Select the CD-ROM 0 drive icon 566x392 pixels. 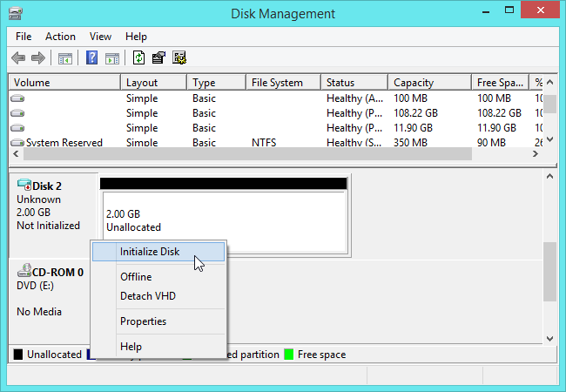click(x=24, y=270)
